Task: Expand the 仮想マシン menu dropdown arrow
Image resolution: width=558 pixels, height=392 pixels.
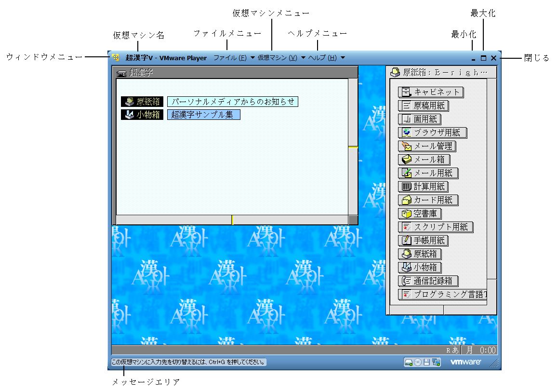Action: pos(303,58)
